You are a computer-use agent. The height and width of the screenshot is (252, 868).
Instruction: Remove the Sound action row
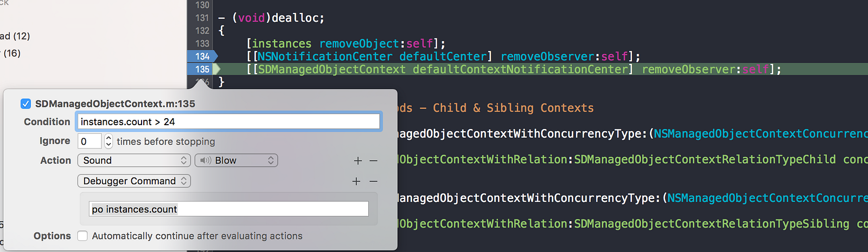coord(373,161)
